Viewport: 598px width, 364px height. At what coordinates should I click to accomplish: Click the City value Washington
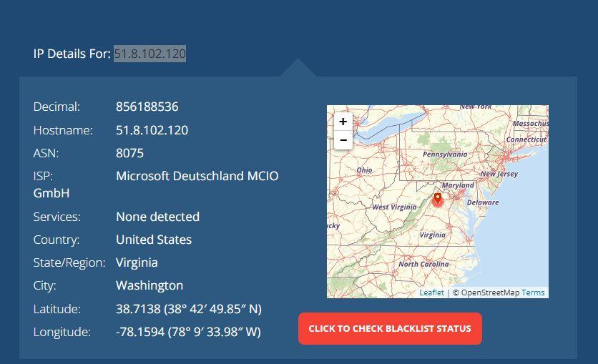pyautogui.click(x=149, y=285)
